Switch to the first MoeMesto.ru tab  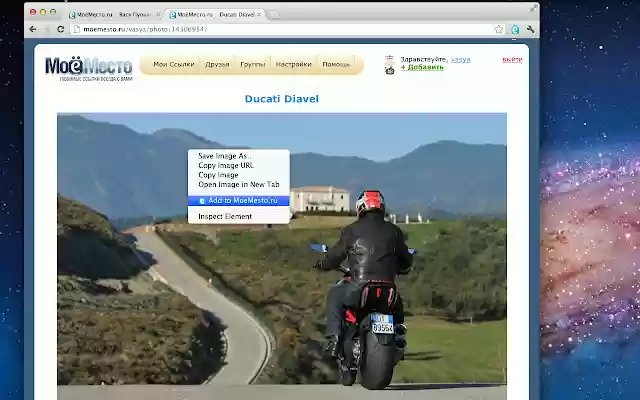tap(114, 14)
